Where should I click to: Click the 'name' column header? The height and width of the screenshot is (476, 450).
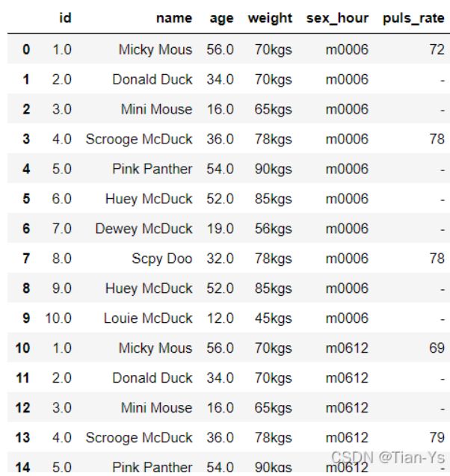tap(174, 18)
